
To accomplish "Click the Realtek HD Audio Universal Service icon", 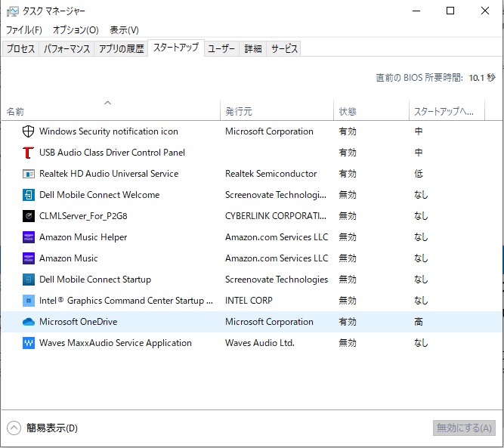I will 28,174.
